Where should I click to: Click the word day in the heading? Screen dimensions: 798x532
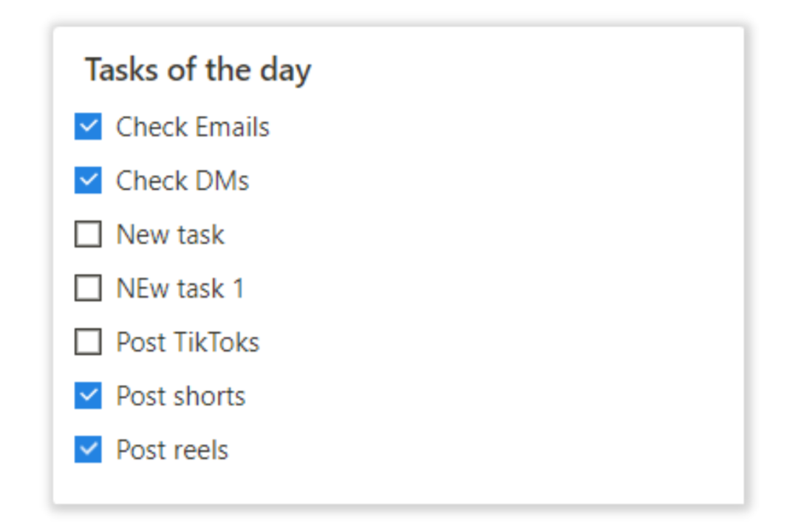pos(285,71)
